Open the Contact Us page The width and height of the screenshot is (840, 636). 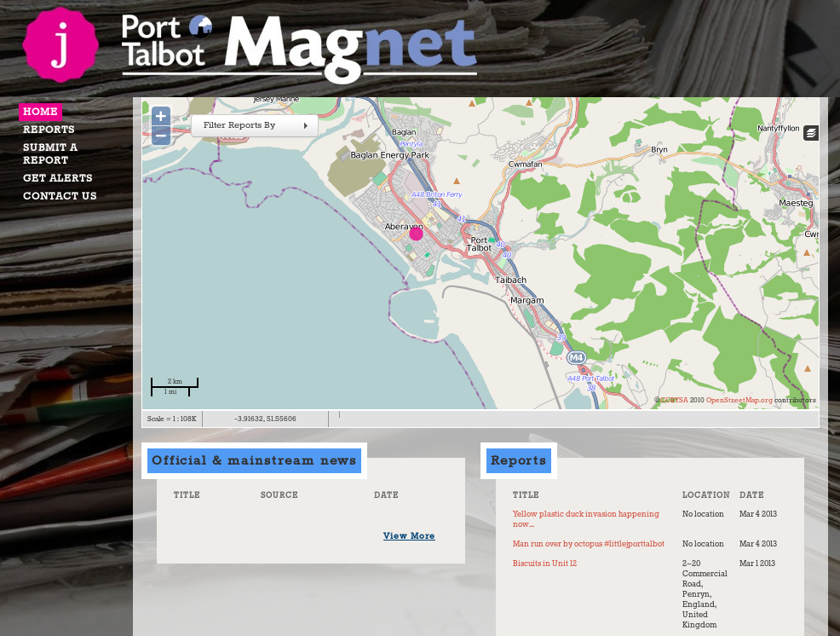coord(60,196)
